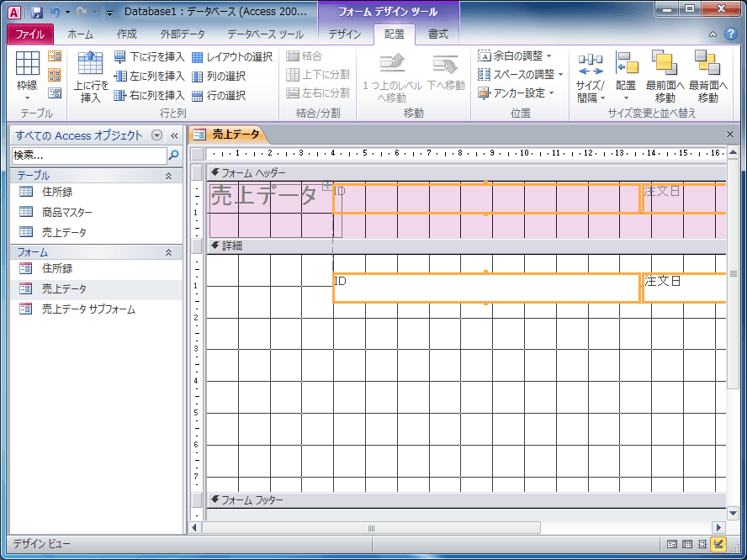The width and height of the screenshot is (747, 560).
Task: Click 右に列を挿入 insert column right
Action: (150, 95)
